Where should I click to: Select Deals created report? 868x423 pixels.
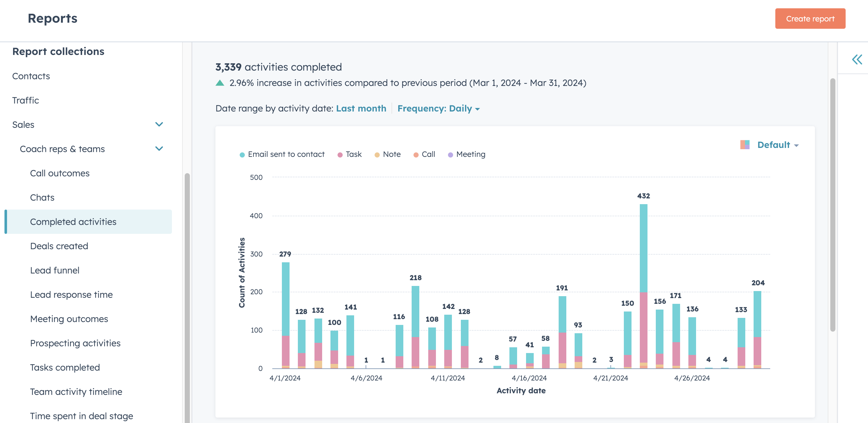pos(59,246)
